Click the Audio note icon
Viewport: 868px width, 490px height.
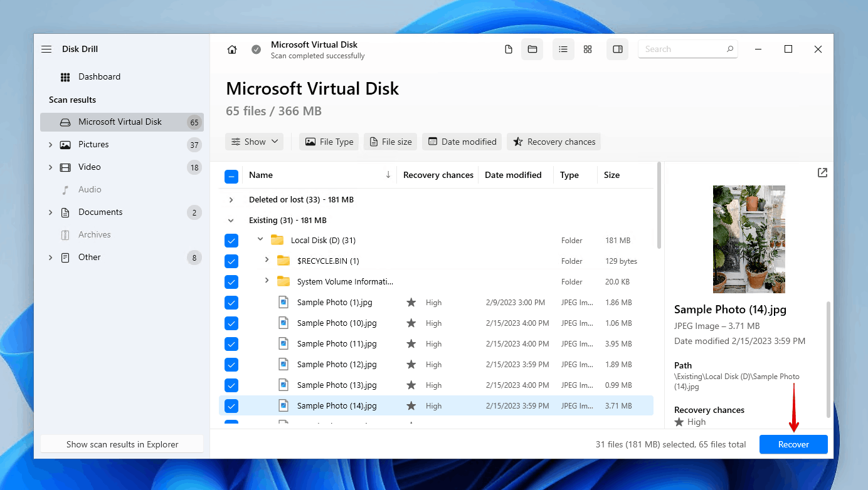tap(65, 190)
